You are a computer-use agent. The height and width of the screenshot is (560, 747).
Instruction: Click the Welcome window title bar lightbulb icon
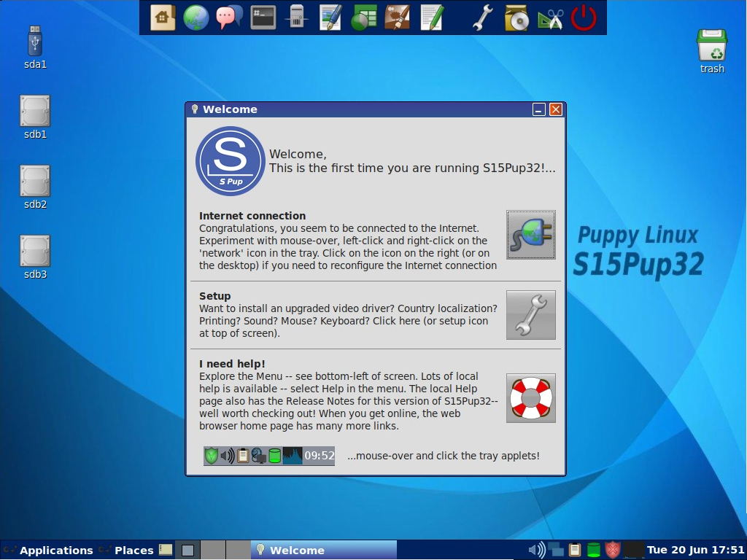[194, 109]
